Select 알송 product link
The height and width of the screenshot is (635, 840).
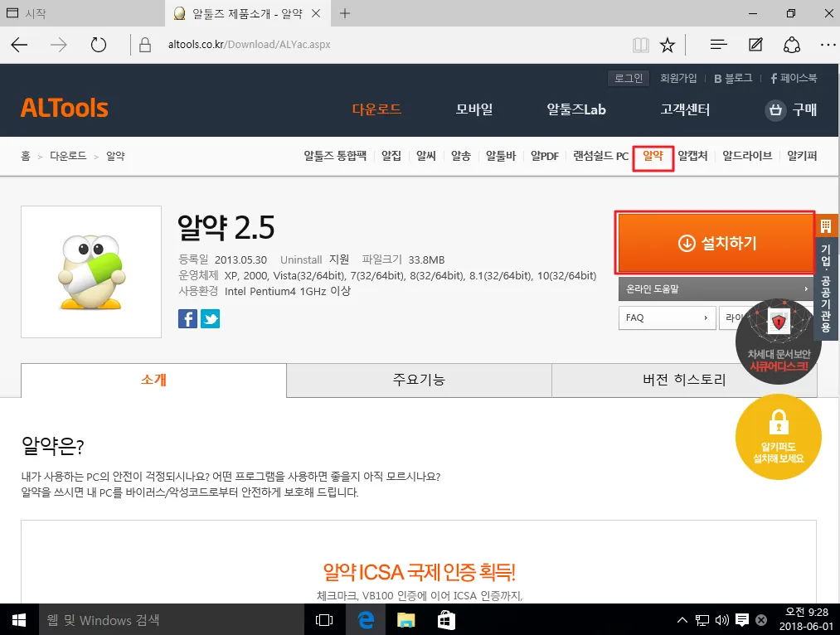point(461,156)
